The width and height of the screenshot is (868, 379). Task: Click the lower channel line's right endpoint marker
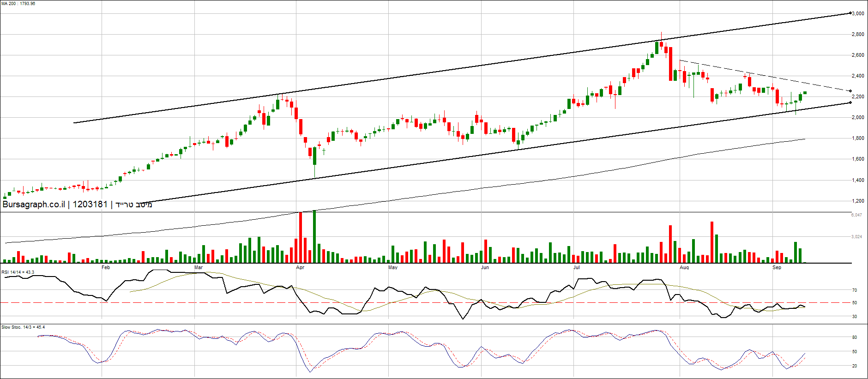850,102
